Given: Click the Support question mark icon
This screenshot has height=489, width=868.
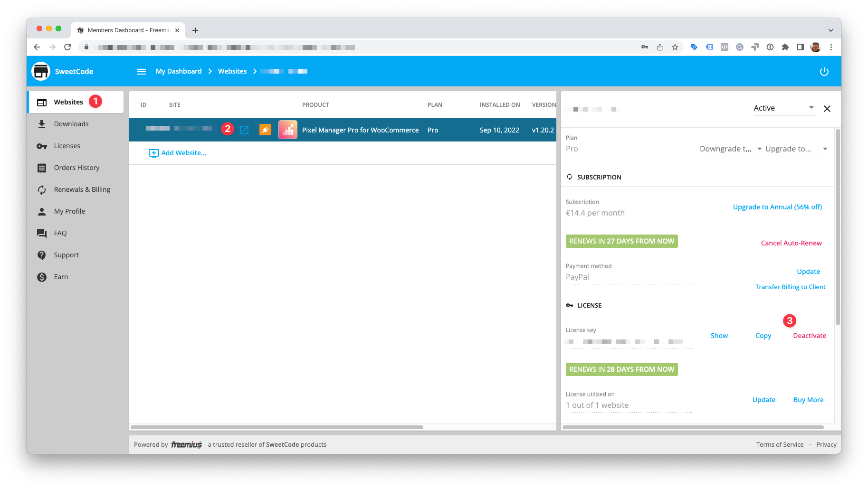Looking at the screenshot, I should coord(42,255).
